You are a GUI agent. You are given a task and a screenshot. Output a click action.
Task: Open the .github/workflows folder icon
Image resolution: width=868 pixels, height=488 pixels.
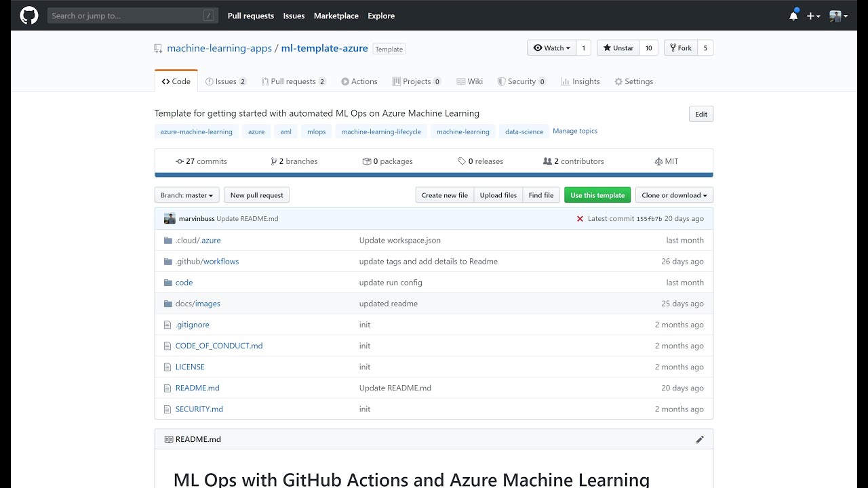168,261
